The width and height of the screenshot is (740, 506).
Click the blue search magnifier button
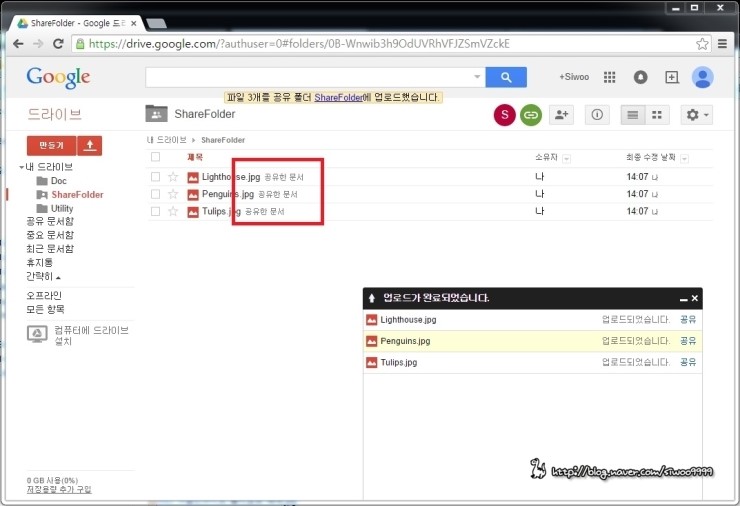(506, 77)
